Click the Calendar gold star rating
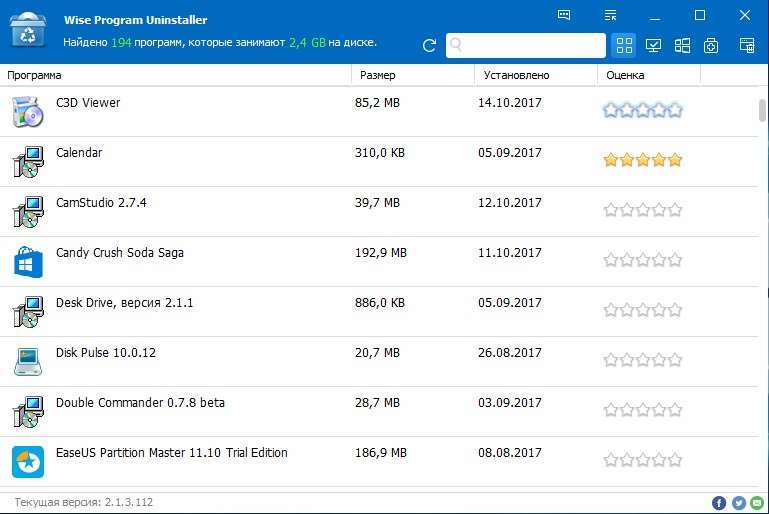Screen dimensions: 769x514 [x=642, y=160]
